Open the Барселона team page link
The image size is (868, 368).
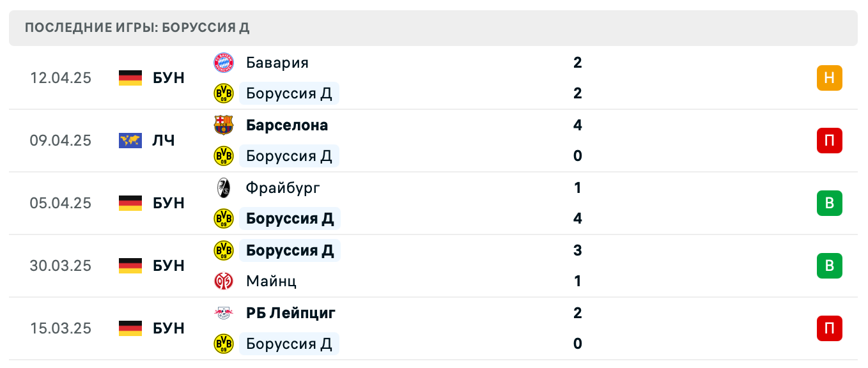click(287, 125)
